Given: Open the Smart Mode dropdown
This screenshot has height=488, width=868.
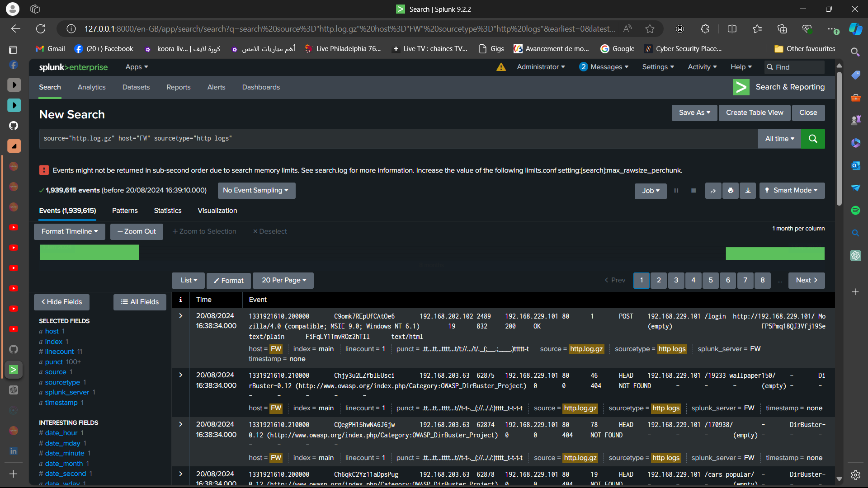Looking at the screenshot, I should [792, 191].
